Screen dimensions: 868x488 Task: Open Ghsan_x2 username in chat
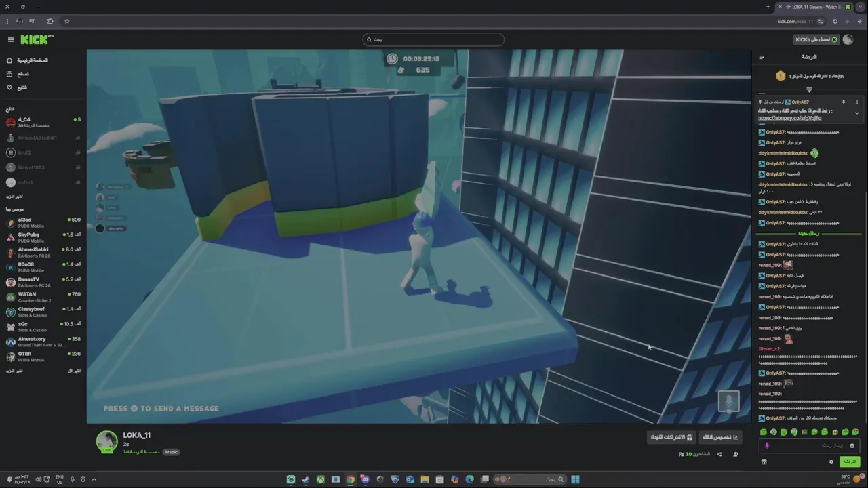(x=770, y=348)
